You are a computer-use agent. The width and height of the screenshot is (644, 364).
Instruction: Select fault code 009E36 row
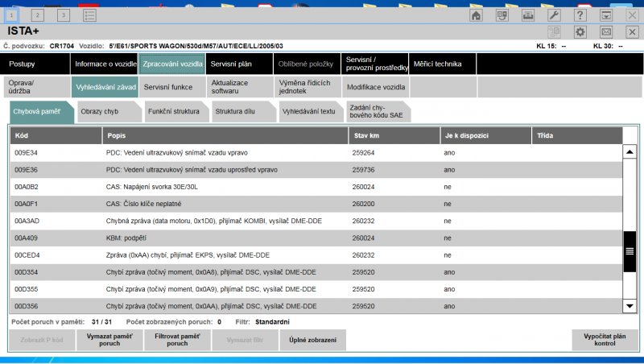pyautogui.click(x=316, y=170)
